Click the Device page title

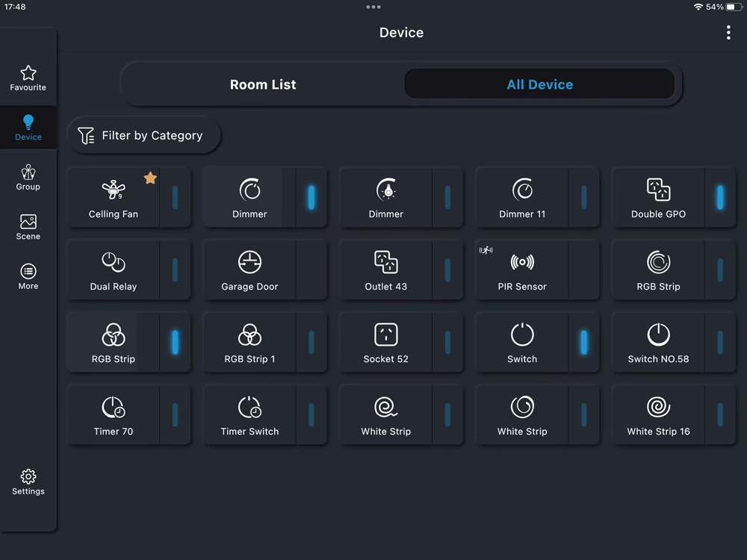point(401,32)
